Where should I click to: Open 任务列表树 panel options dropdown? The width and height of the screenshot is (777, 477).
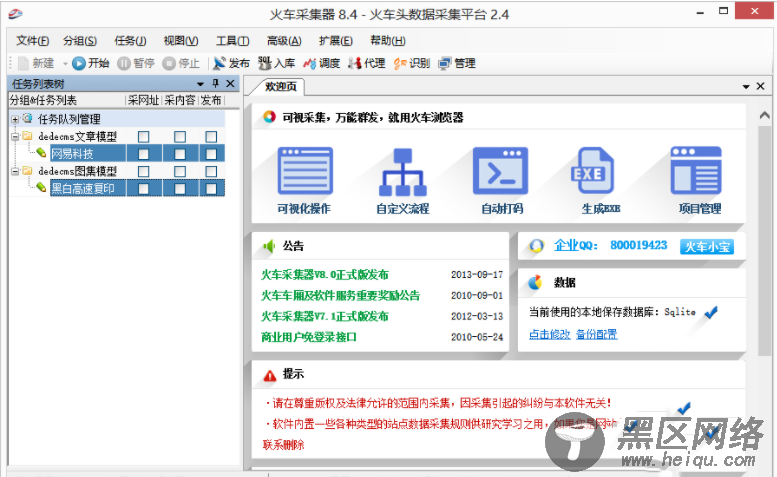point(200,84)
